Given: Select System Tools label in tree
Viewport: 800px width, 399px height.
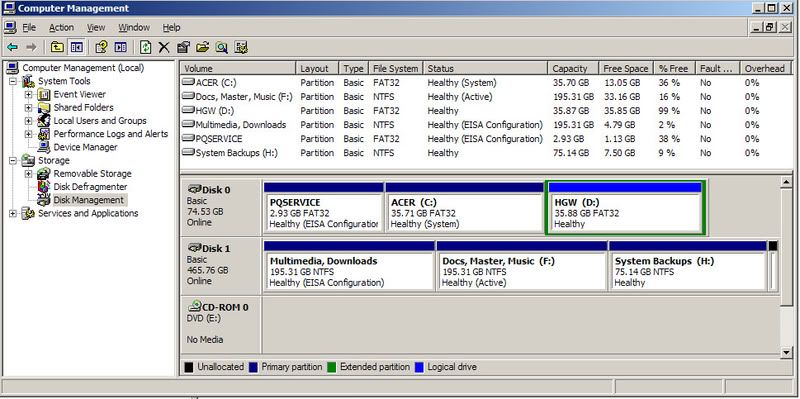Looking at the screenshot, I should tap(64, 81).
